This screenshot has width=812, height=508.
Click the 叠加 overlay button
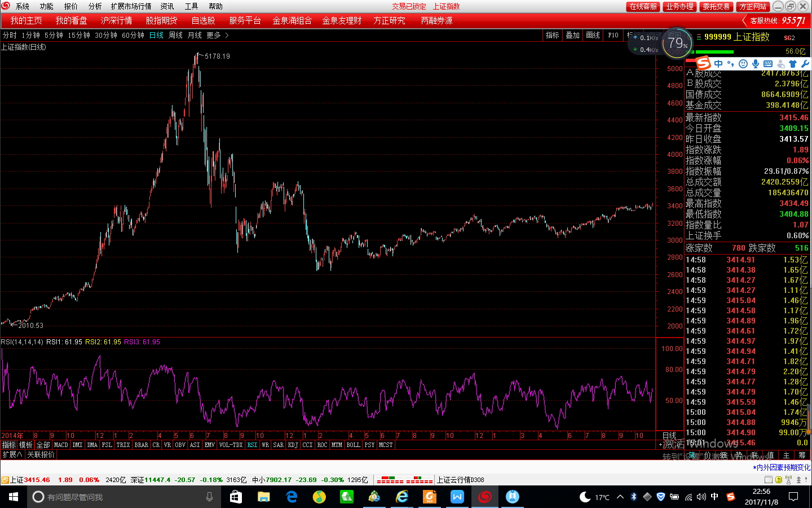573,35
